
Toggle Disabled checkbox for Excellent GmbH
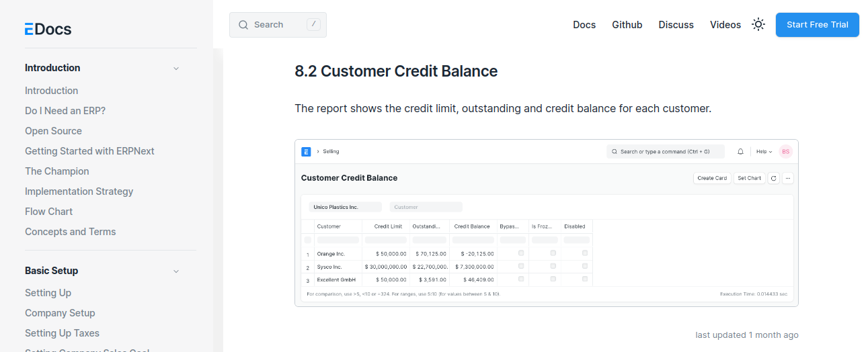click(585, 279)
